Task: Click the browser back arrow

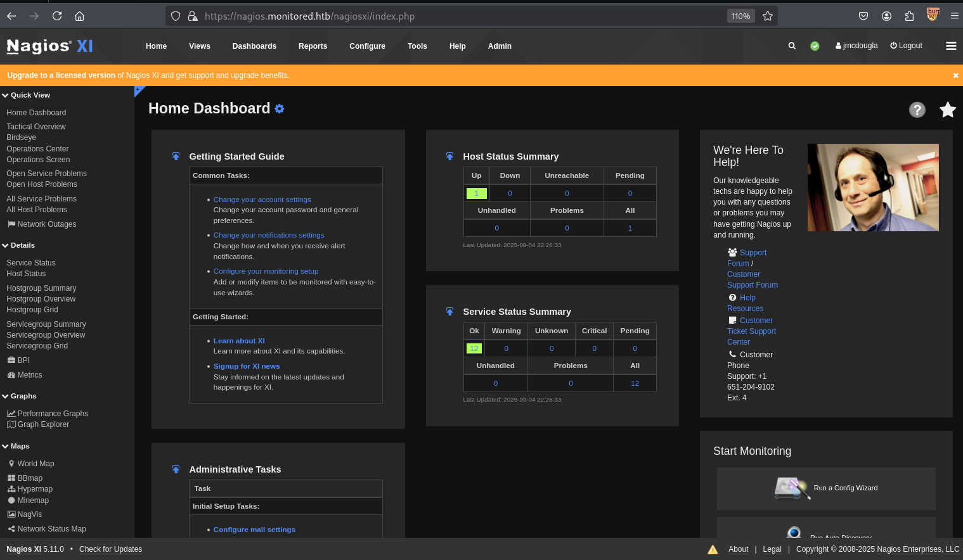Action: click(11, 16)
